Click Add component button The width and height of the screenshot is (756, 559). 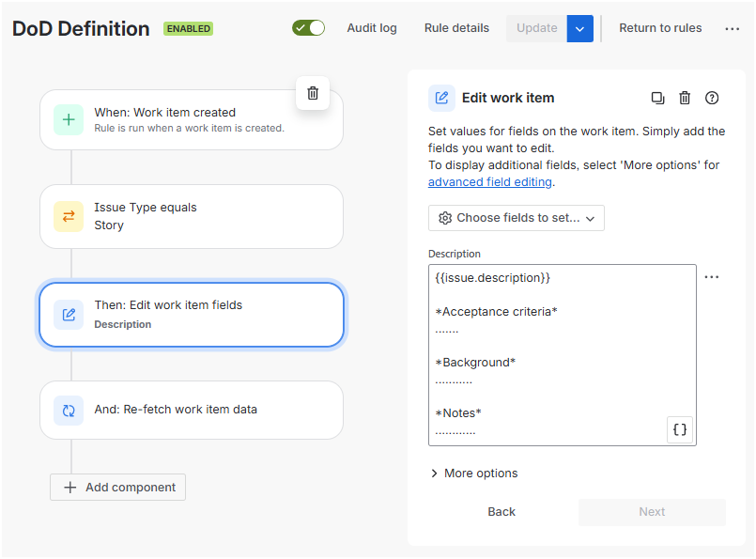tap(118, 488)
